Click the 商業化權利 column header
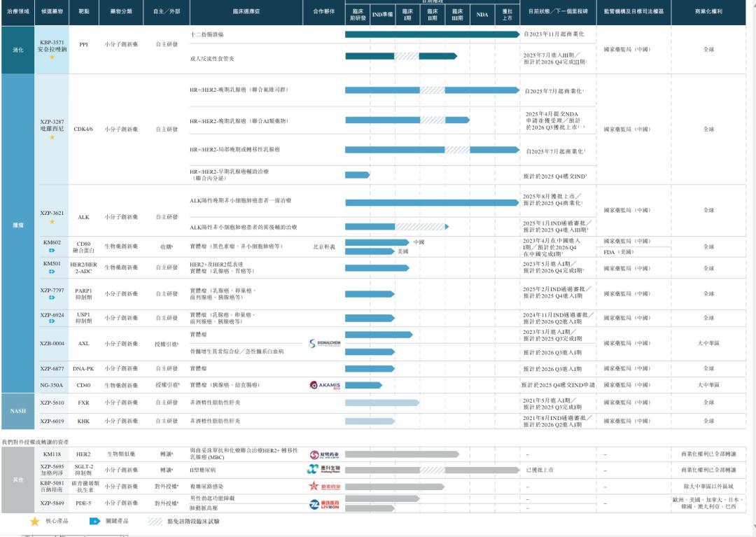The image size is (756, 537). (x=708, y=11)
